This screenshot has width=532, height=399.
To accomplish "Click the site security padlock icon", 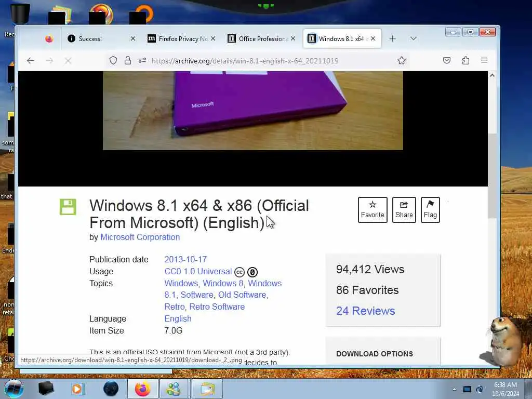I will click(128, 61).
